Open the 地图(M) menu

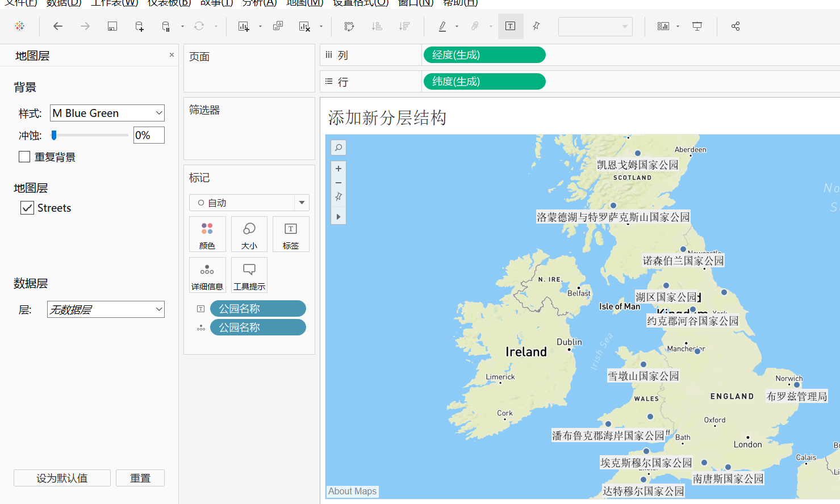[305, 3]
